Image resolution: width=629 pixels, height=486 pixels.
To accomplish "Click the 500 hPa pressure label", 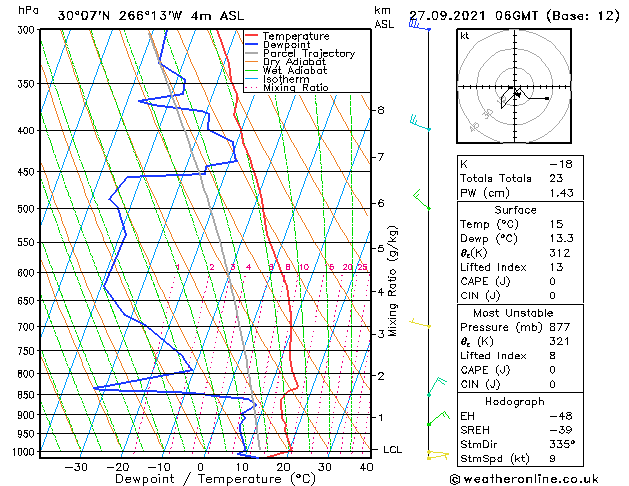I will [28, 209].
